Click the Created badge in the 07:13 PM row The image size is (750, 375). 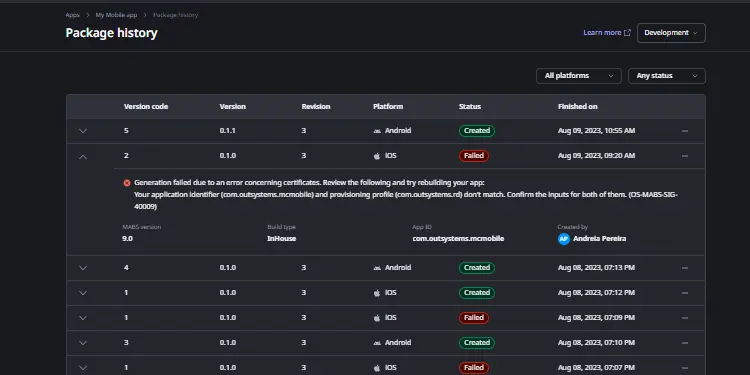pyautogui.click(x=477, y=267)
